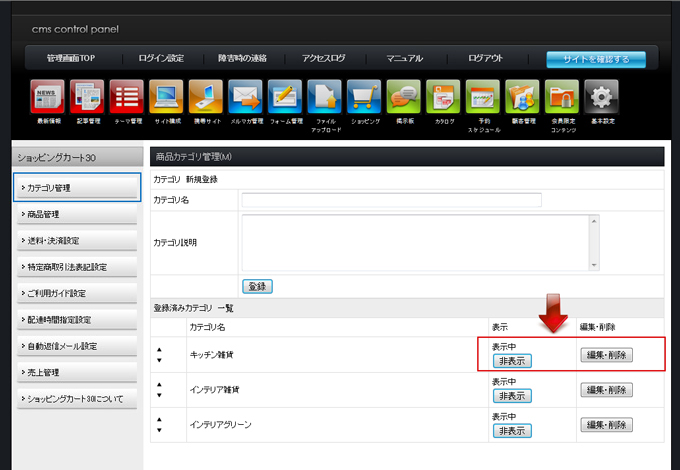Open the メルマガ管理 envelope icon

click(245, 98)
